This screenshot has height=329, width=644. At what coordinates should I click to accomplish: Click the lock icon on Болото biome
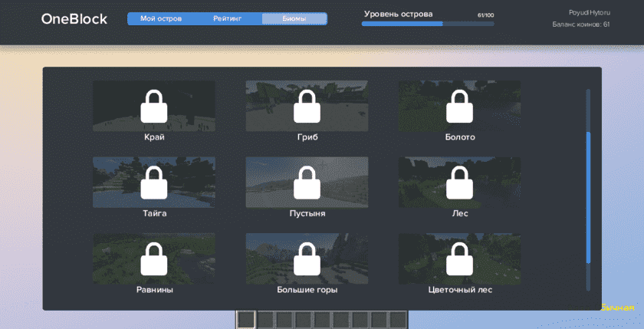click(x=459, y=106)
